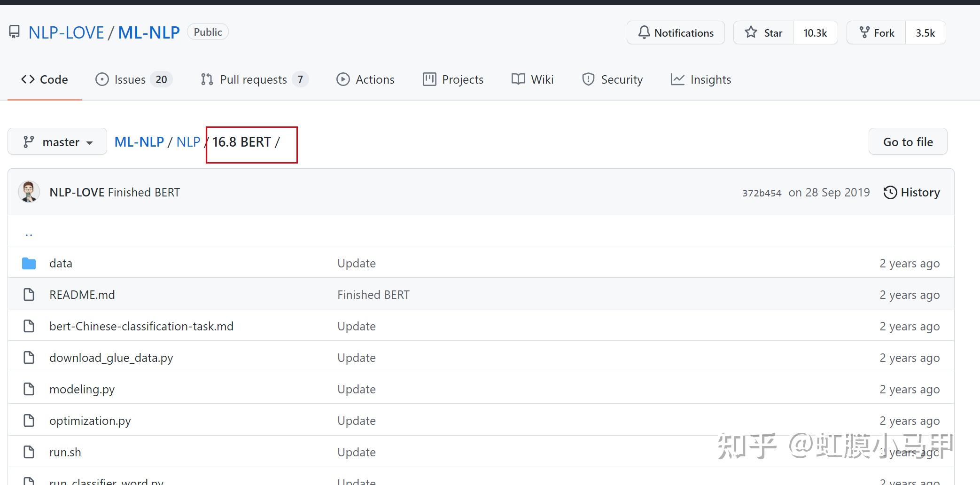Open the master branch dropdown

[x=57, y=141]
